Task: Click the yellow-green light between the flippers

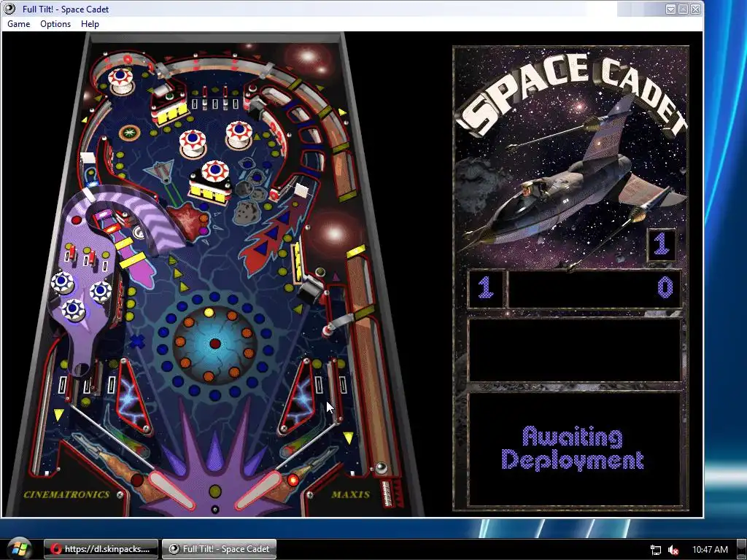Action: tap(215, 491)
